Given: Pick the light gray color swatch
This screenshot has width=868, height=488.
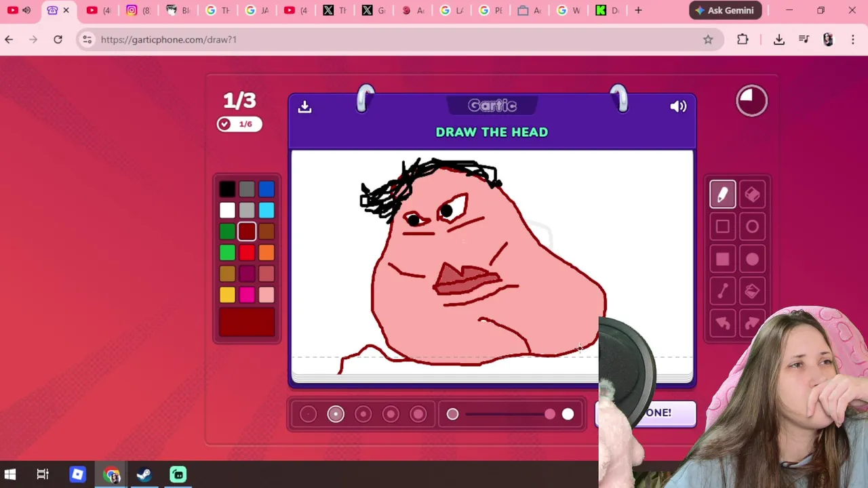Looking at the screenshot, I should [247, 210].
